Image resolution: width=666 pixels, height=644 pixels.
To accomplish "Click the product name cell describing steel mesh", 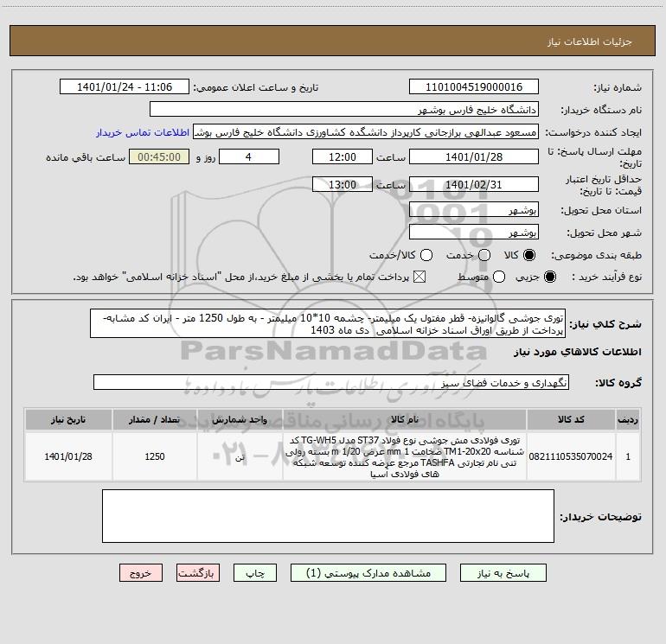I will click(x=405, y=456).
